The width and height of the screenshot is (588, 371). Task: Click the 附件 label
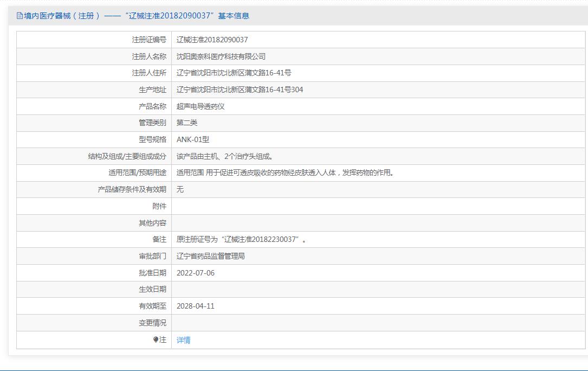pos(159,206)
